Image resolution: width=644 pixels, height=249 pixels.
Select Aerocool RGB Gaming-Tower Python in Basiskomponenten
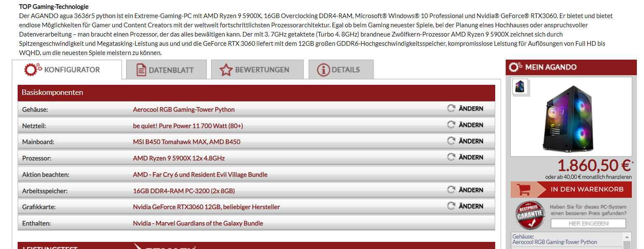pyautogui.click(x=184, y=110)
